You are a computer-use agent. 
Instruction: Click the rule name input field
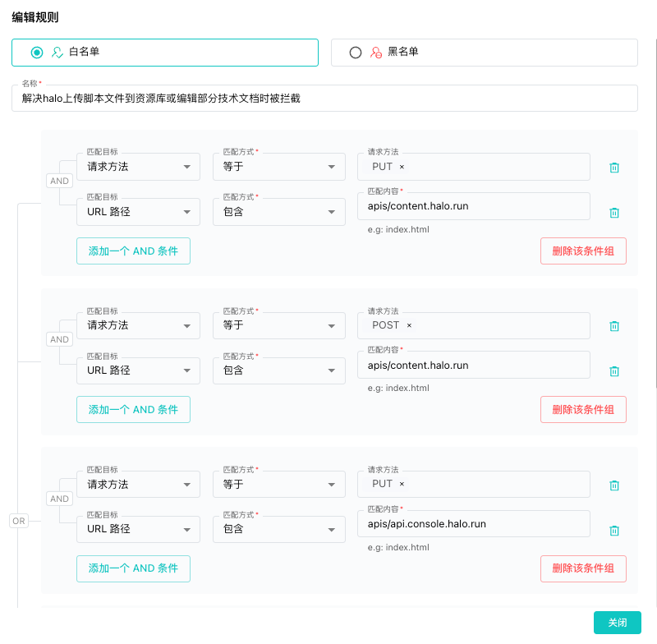click(x=324, y=99)
